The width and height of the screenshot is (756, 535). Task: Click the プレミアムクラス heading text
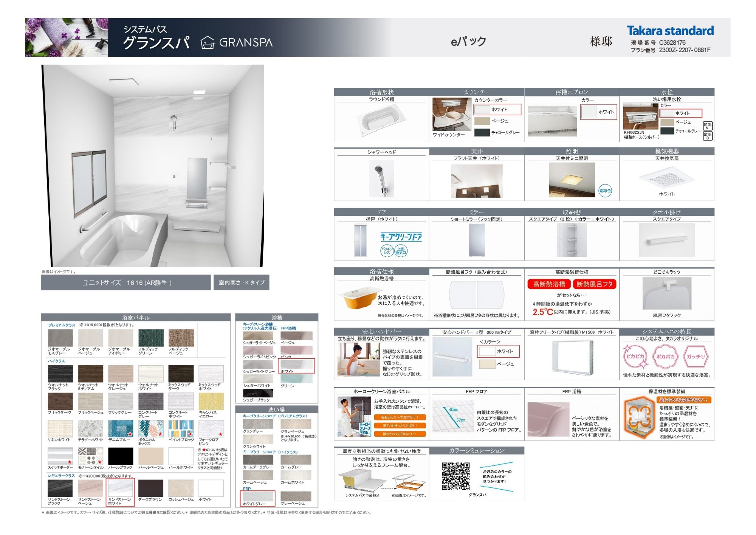[62, 325]
